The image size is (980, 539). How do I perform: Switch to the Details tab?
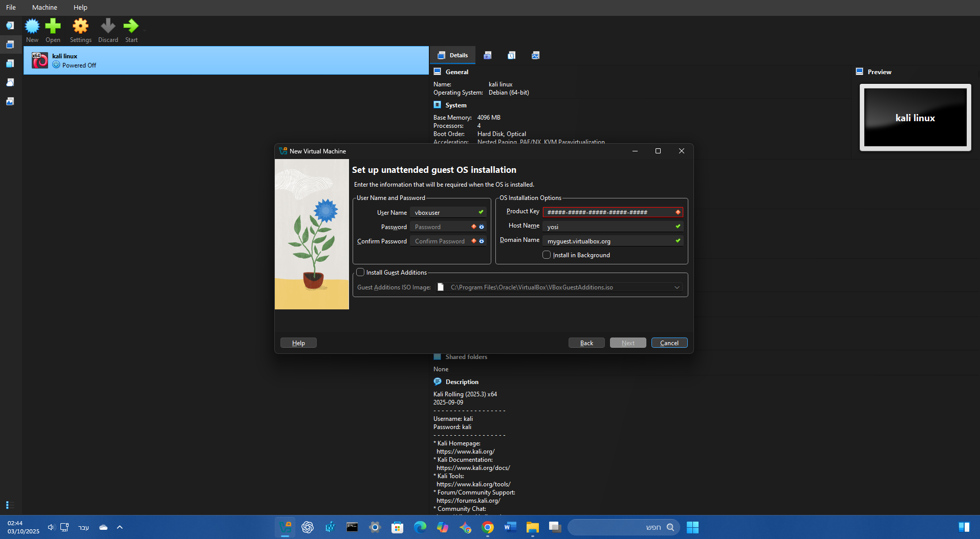click(x=453, y=55)
